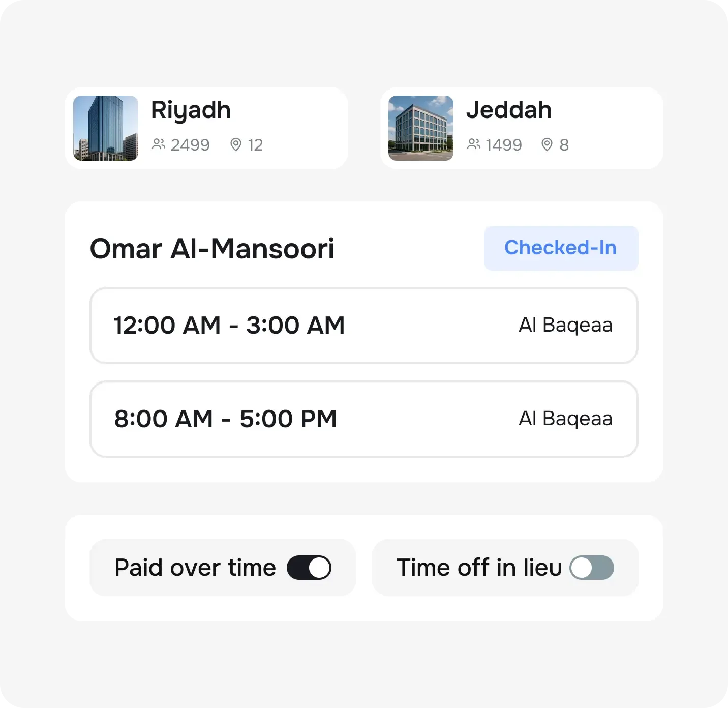The width and height of the screenshot is (728, 708).
Task: Toggle Omar's Checked-In status badge
Action: (x=561, y=248)
